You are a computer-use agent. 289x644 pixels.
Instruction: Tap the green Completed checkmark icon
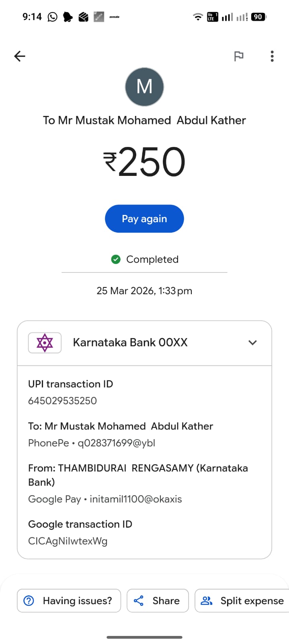(116, 259)
